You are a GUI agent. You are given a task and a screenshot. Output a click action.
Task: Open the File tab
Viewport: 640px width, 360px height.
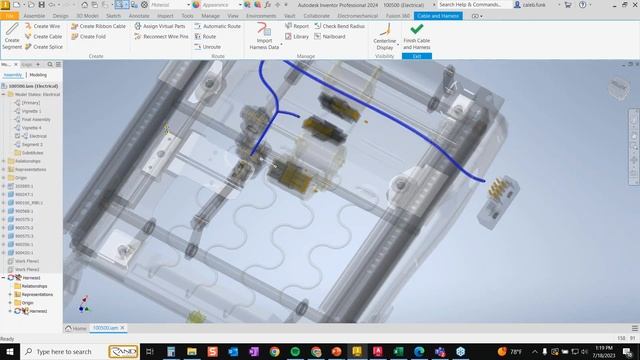(x=9, y=16)
